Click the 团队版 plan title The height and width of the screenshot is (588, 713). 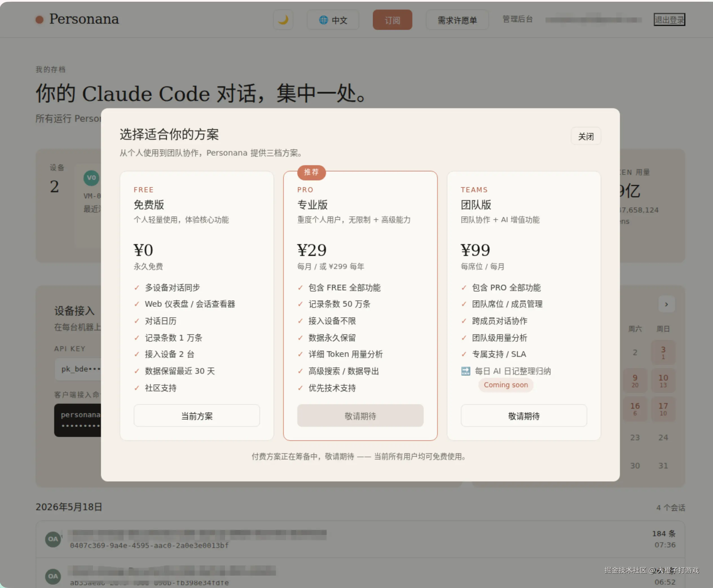pyautogui.click(x=476, y=205)
